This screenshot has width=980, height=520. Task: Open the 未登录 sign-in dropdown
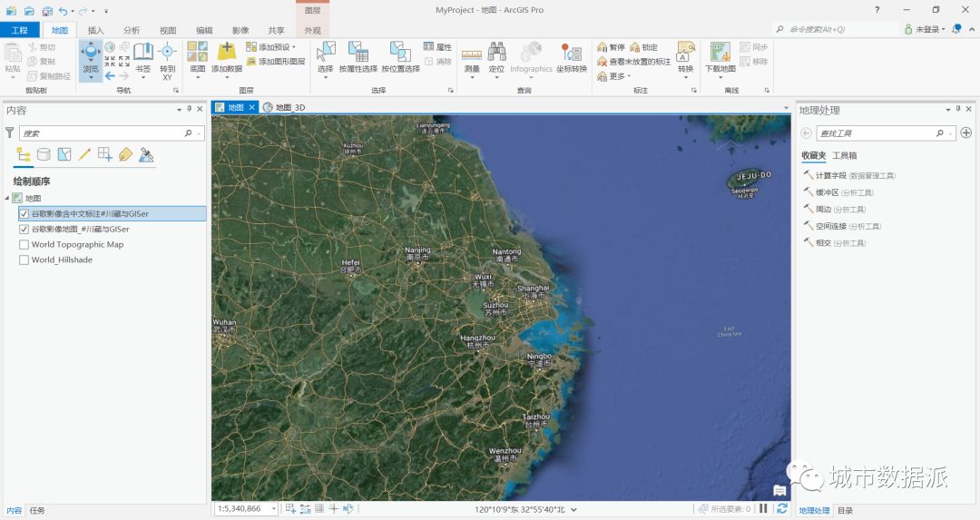click(x=924, y=29)
